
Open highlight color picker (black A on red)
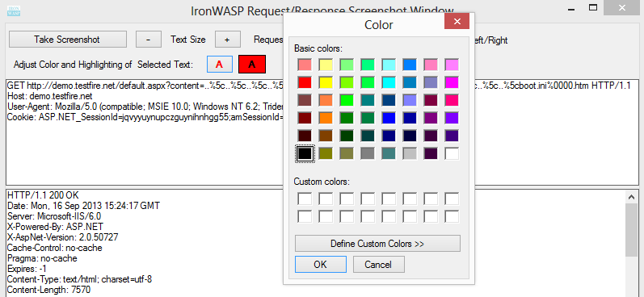tap(252, 64)
